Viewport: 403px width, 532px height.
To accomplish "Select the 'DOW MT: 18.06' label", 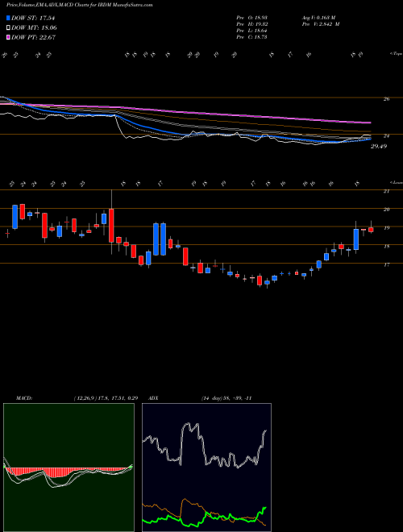I will [34, 28].
